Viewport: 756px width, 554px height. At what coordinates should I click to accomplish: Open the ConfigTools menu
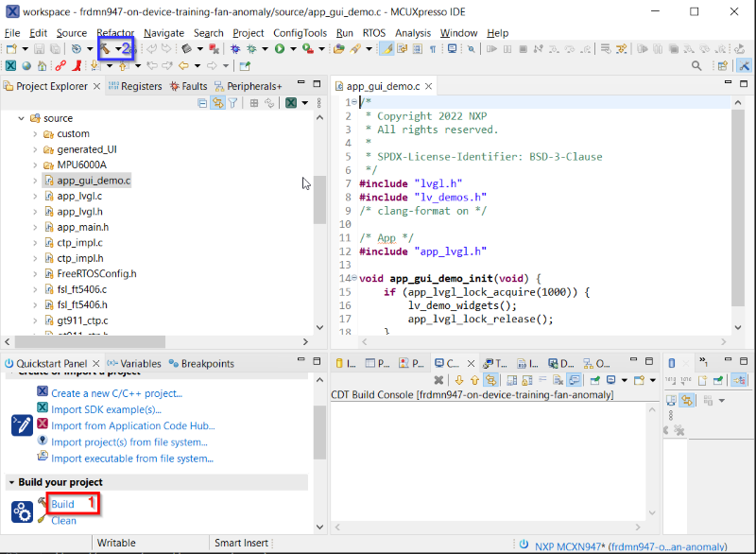(300, 33)
